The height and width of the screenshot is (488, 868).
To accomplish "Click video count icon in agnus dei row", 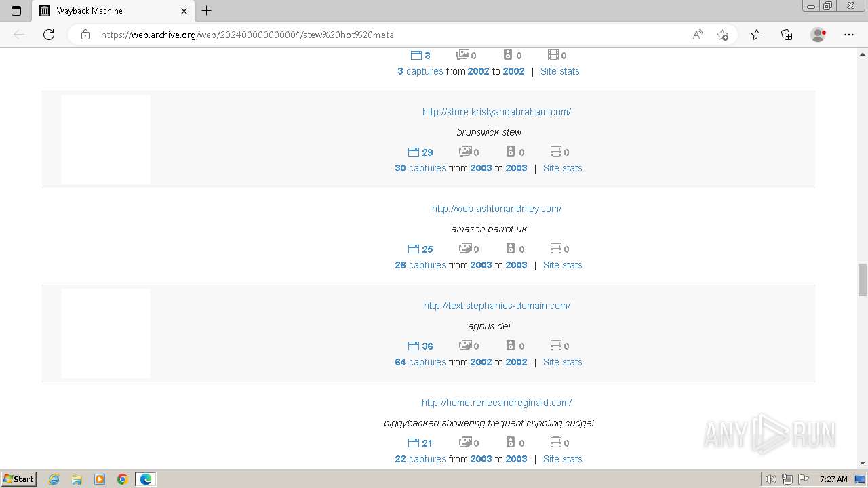I will click(559, 346).
